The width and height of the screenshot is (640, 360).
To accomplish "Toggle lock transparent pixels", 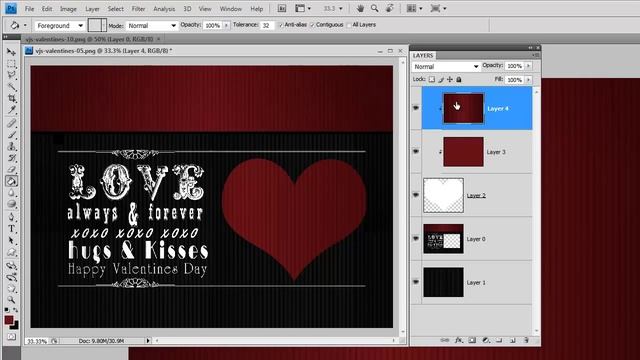I will point(432,80).
